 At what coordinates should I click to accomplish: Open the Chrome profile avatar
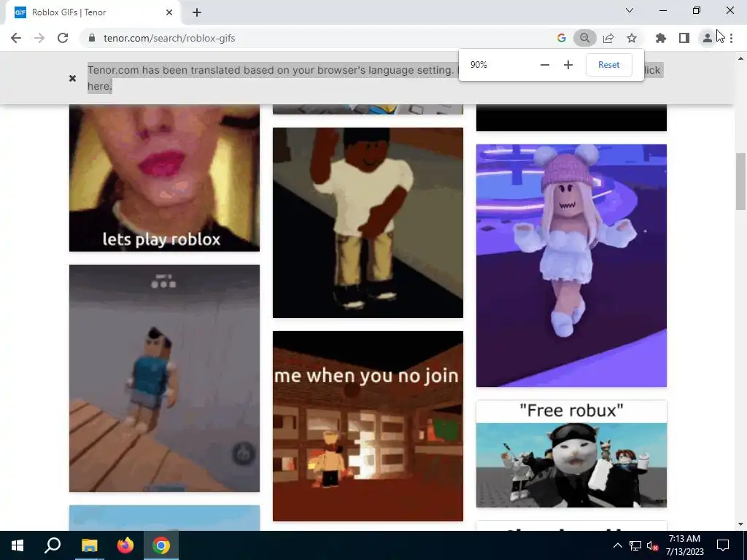[x=708, y=38]
